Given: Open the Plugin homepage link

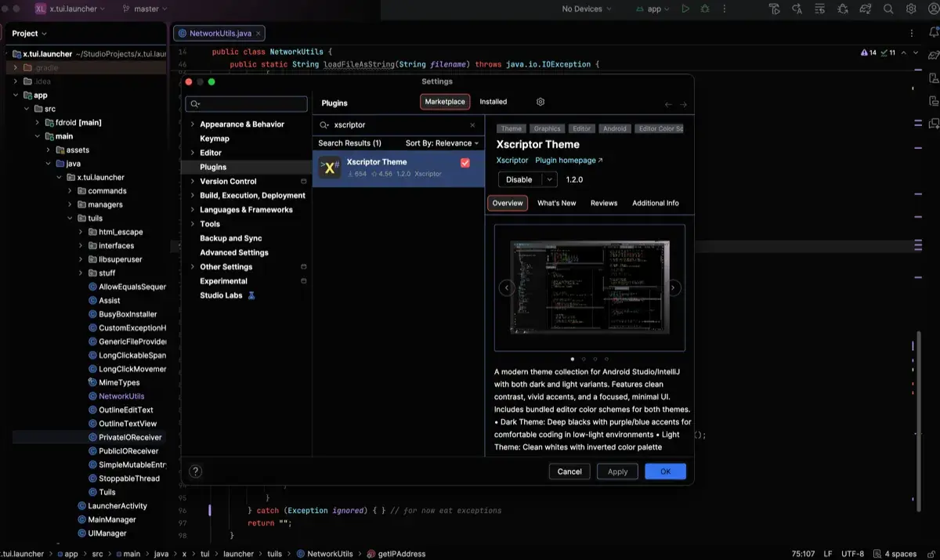Looking at the screenshot, I should click(569, 161).
